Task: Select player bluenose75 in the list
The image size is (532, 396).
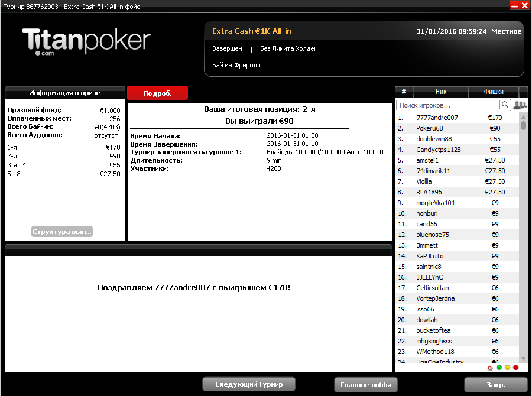Action: pos(457,235)
